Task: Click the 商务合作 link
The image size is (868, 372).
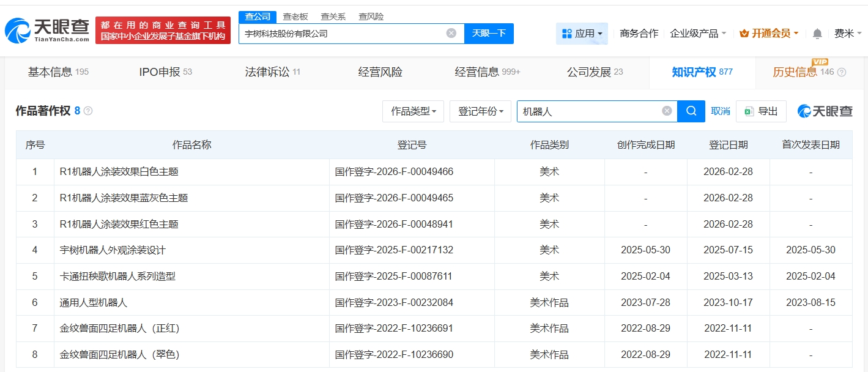Action: [639, 34]
